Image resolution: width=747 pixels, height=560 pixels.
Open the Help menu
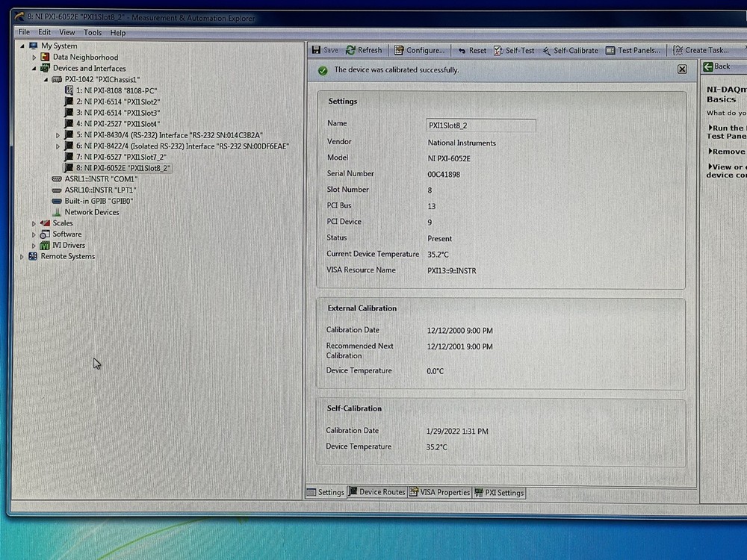click(x=118, y=33)
